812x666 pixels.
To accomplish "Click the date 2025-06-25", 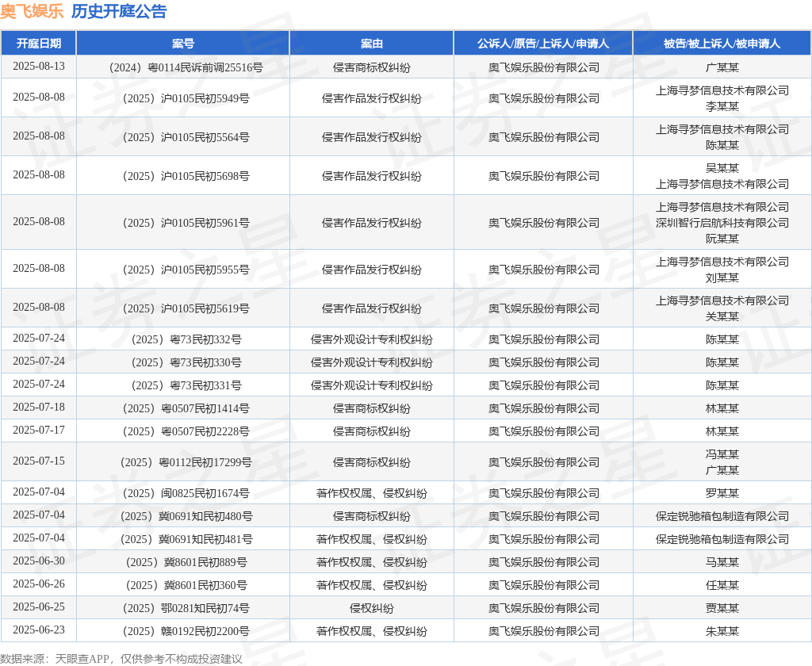I will (39, 607).
